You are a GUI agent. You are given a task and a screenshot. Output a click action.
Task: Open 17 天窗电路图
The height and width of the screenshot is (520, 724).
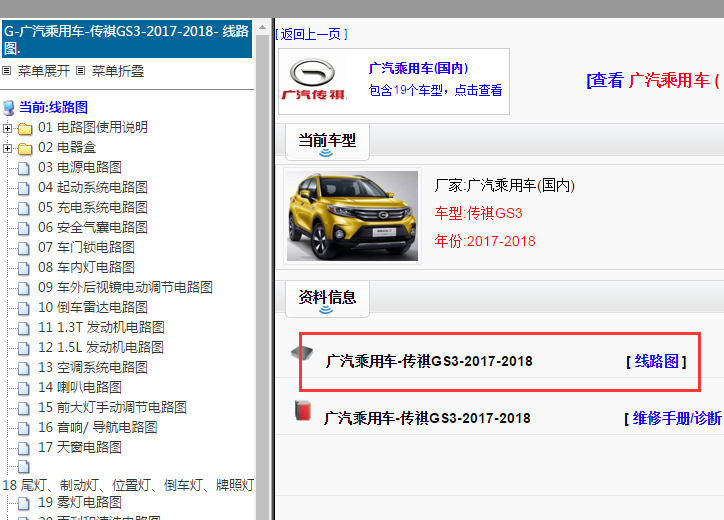pos(79,447)
